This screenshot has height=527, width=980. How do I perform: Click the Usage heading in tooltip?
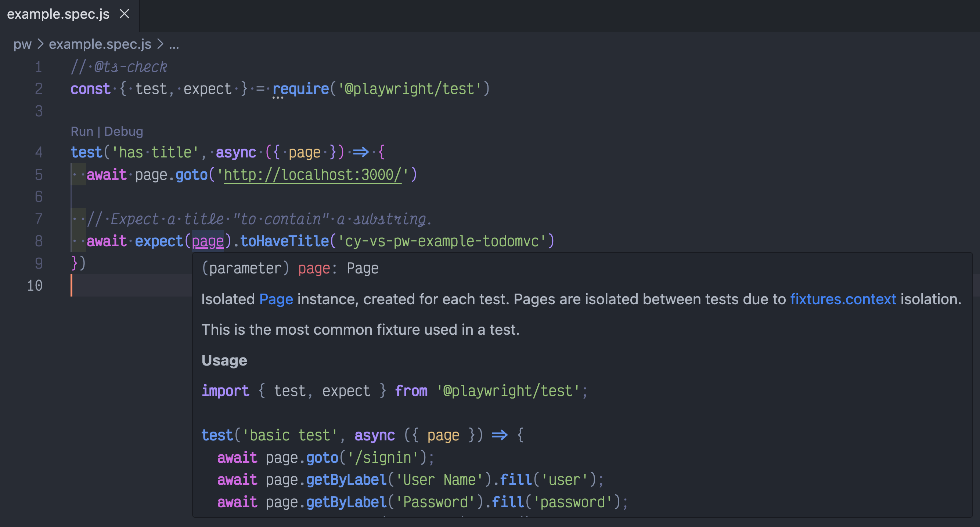224,360
